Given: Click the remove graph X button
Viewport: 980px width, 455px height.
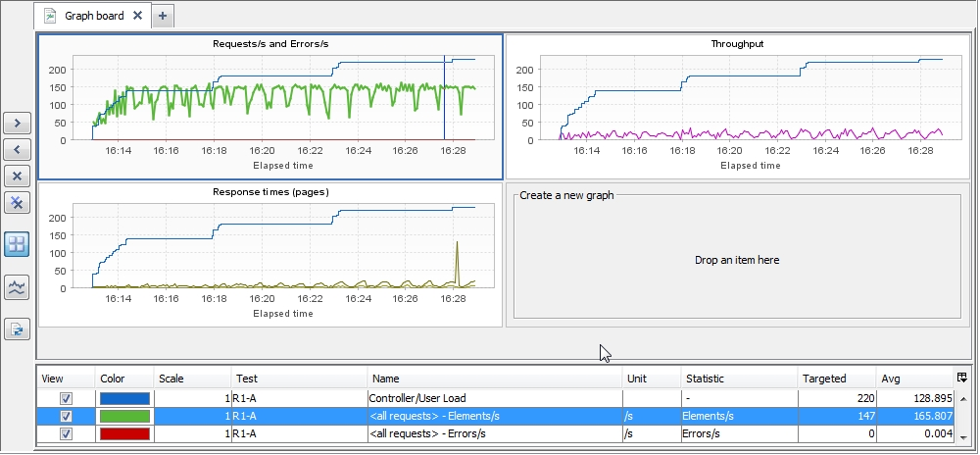Looking at the screenshot, I should pos(18,176).
